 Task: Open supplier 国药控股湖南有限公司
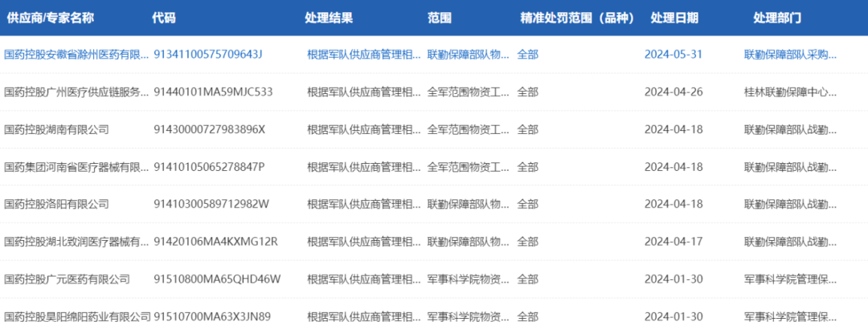(x=56, y=129)
